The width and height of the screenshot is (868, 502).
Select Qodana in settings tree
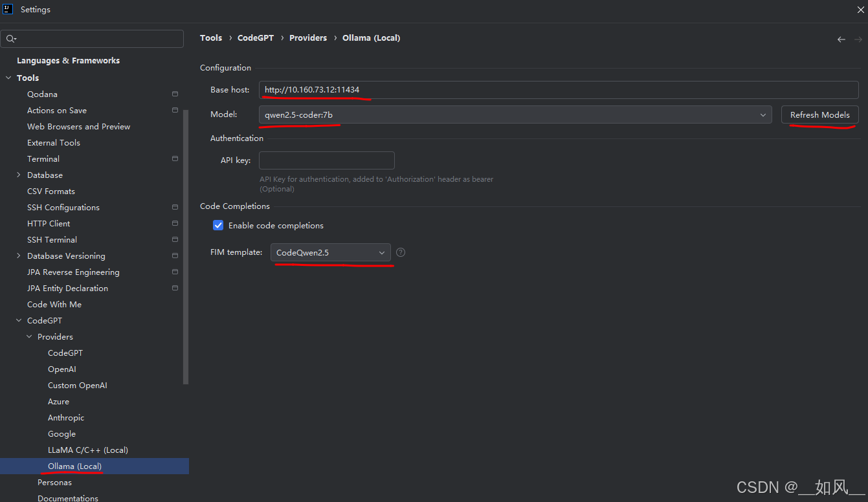click(x=42, y=94)
